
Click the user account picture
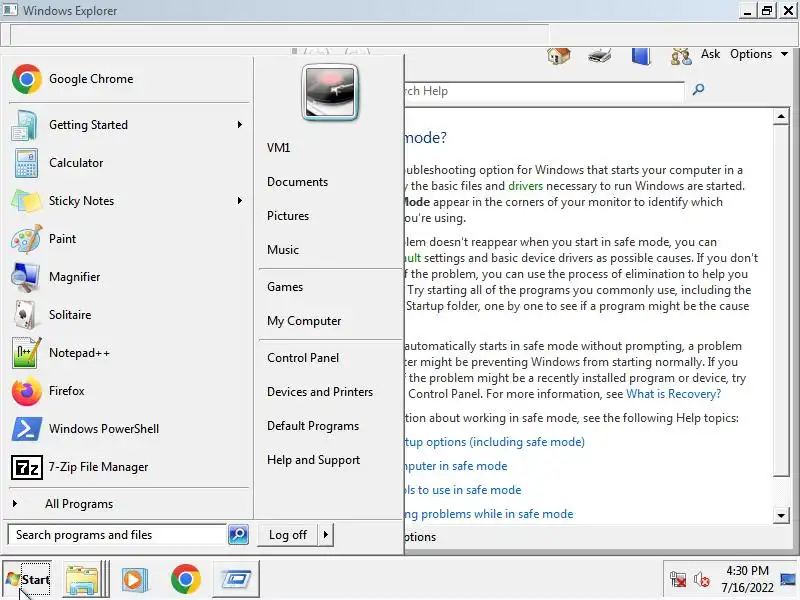330,92
